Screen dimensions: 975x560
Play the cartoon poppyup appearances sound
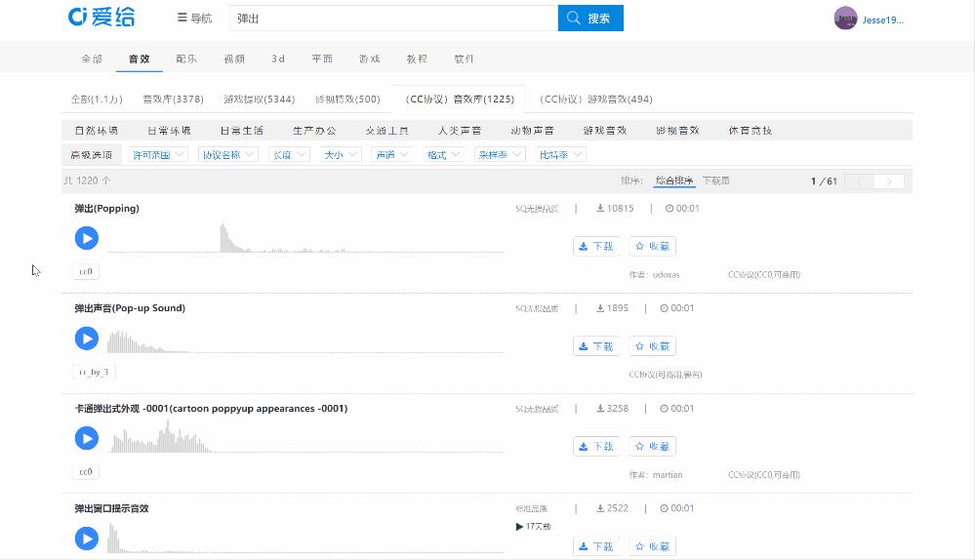point(87,438)
